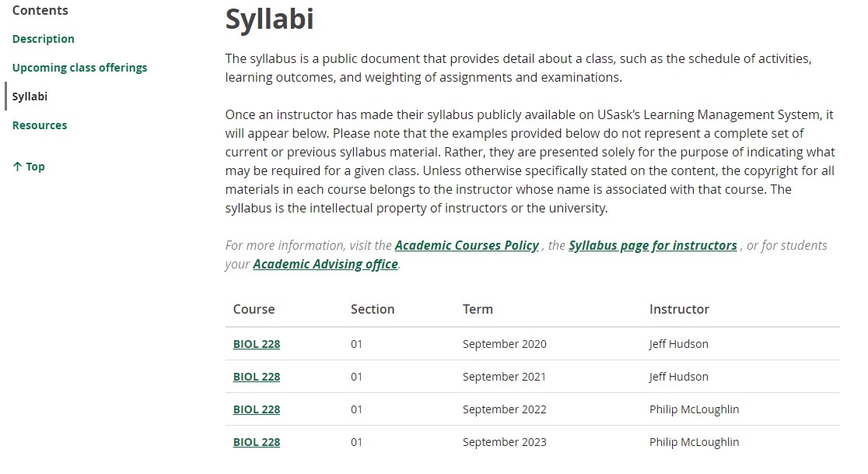Image resolution: width=868 pixels, height=474 pixels.
Task: Click the up-arrow Top icon
Action: click(17, 167)
